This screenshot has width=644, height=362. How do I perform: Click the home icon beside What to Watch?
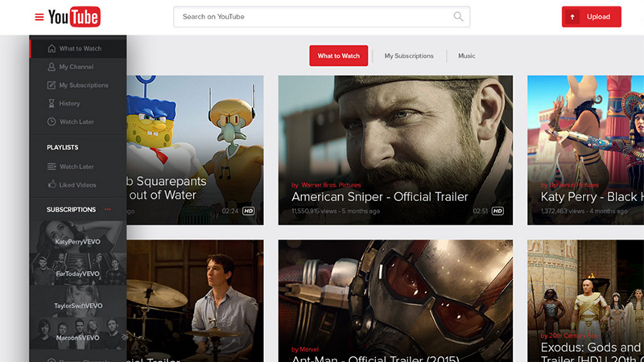click(52, 48)
